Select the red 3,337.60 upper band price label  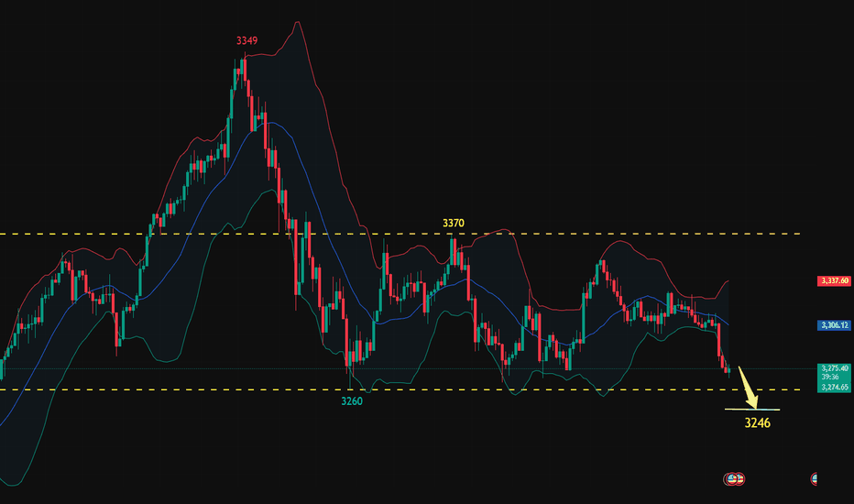[834, 280]
